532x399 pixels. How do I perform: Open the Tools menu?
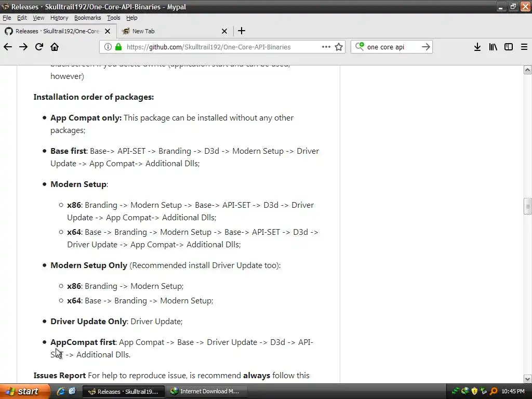pyautogui.click(x=114, y=18)
